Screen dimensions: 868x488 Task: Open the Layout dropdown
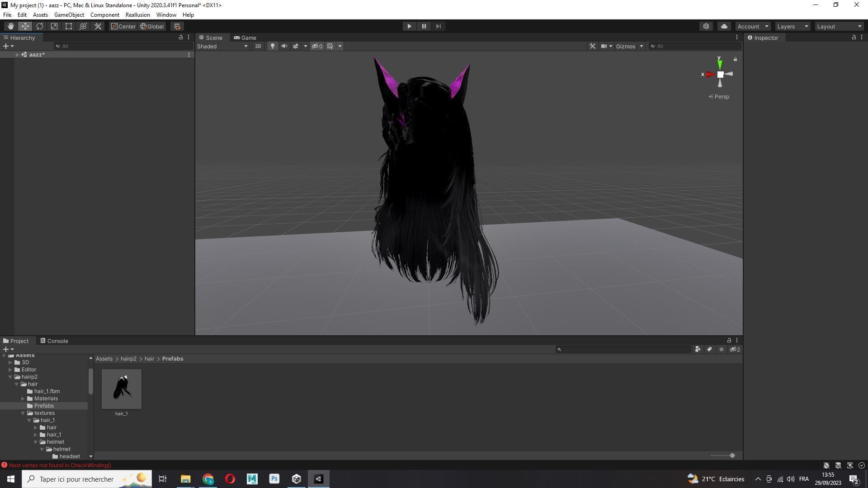(x=839, y=26)
